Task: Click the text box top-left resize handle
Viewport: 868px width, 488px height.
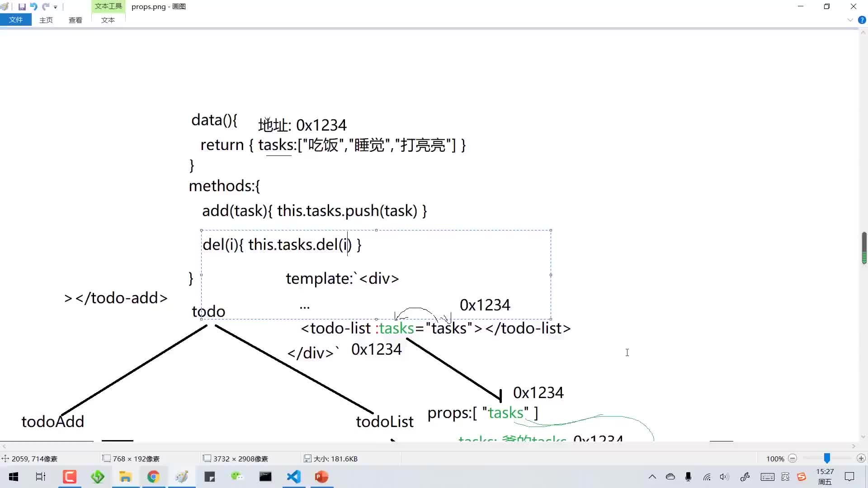Action: pos(201,230)
